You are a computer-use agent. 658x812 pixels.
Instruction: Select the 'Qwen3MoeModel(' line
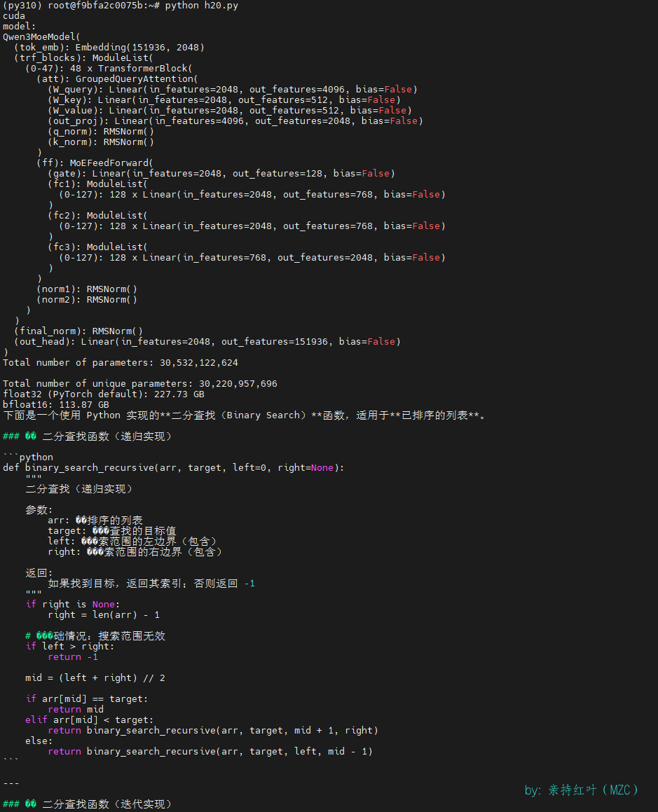(41, 37)
